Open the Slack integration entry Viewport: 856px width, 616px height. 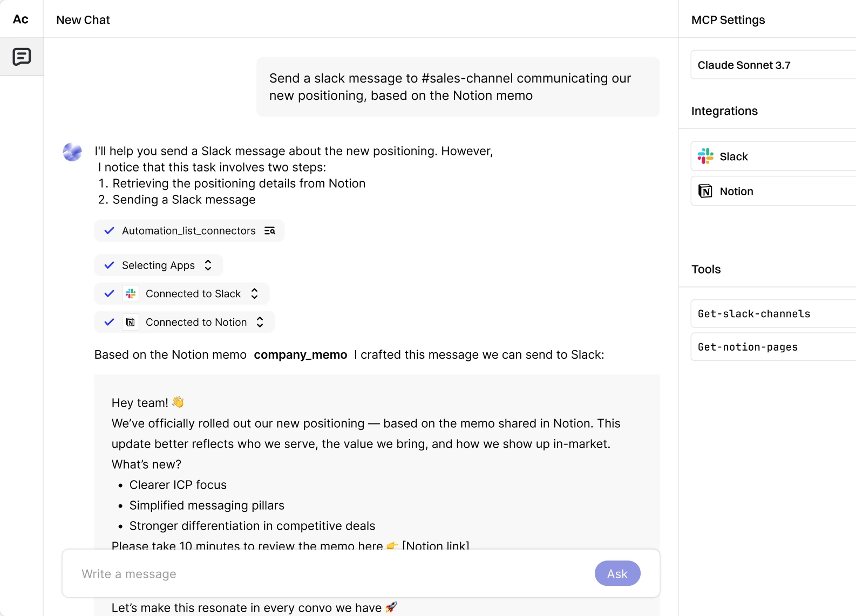point(773,156)
